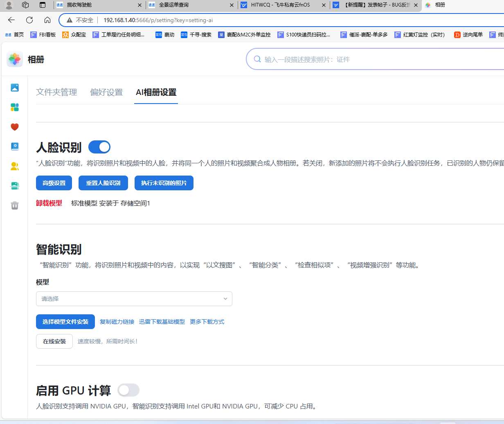Open browser workspaces icon
This screenshot has width=504, height=424.
click(x=25, y=5)
